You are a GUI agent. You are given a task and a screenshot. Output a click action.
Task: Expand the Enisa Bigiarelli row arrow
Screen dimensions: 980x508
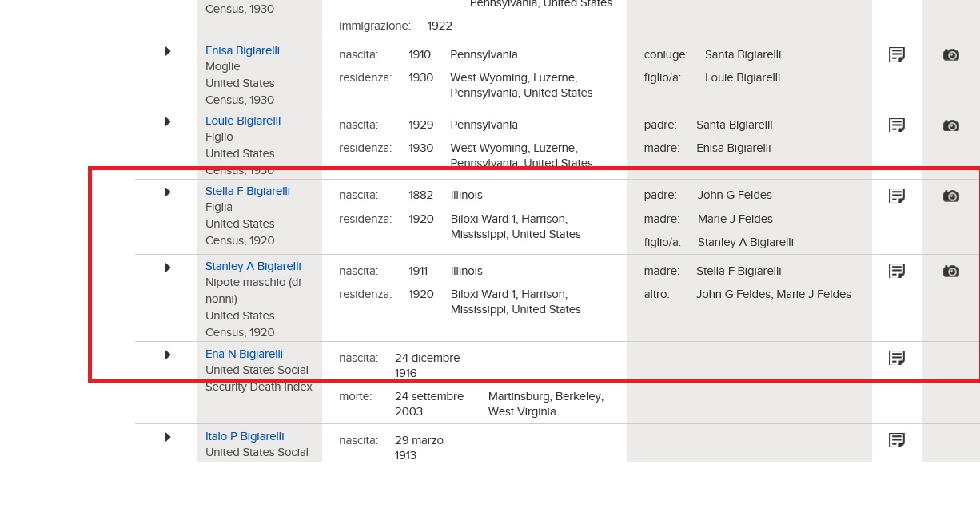coord(168,51)
